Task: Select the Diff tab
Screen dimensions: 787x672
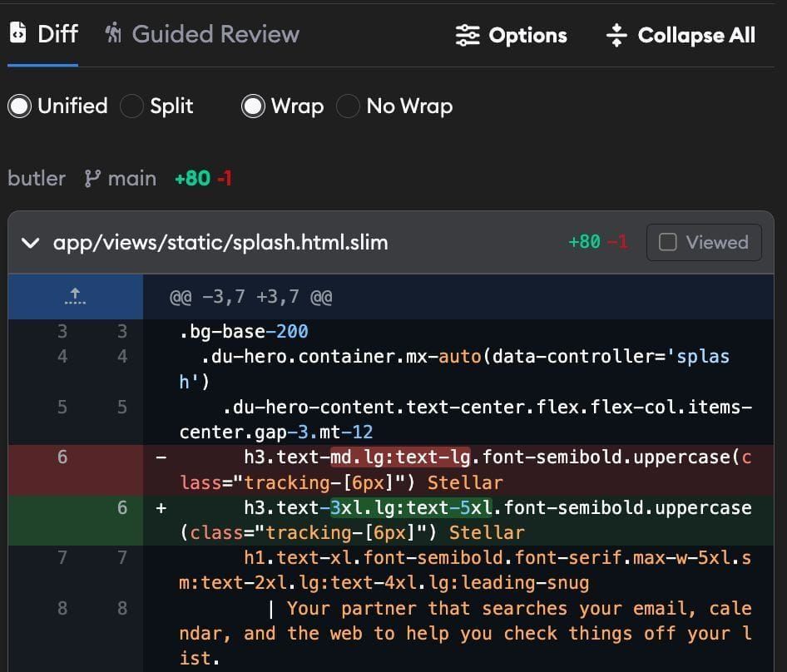Action: point(42,35)
